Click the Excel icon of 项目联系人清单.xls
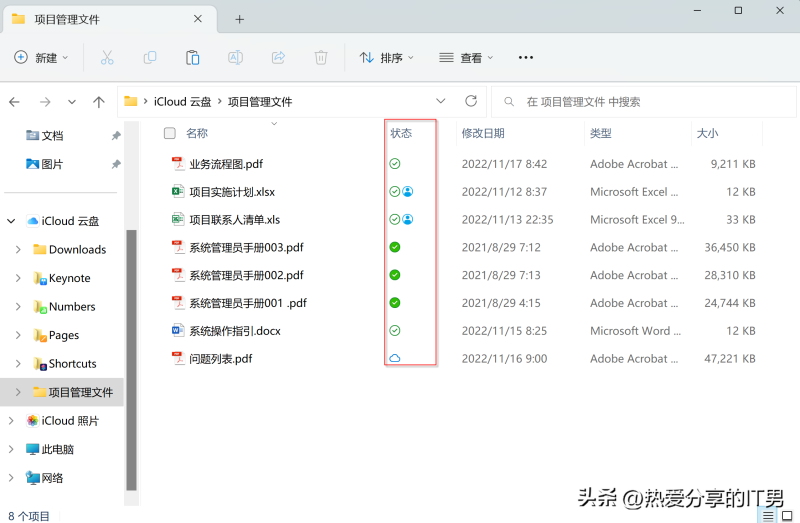This screenshot has height=523, width=800. click(178, 219)
